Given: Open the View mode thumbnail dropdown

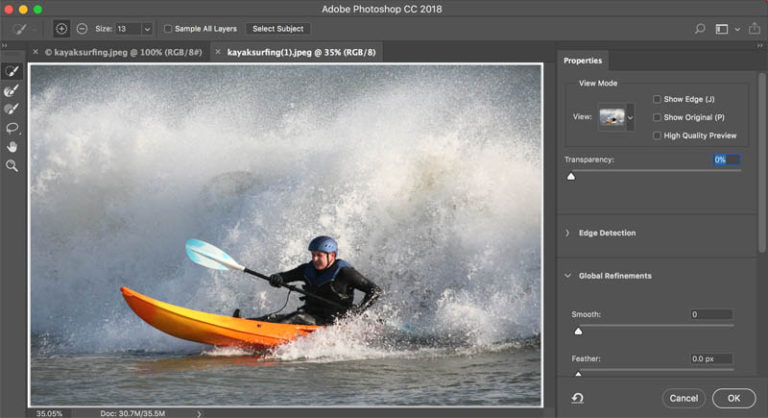Looking at the screenshot, I should 630,118.
